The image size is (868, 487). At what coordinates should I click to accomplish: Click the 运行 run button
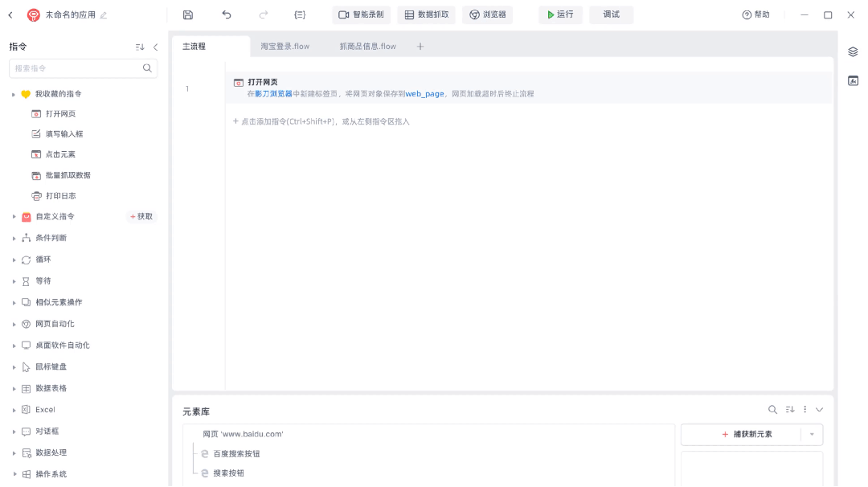tap(560, 15)
